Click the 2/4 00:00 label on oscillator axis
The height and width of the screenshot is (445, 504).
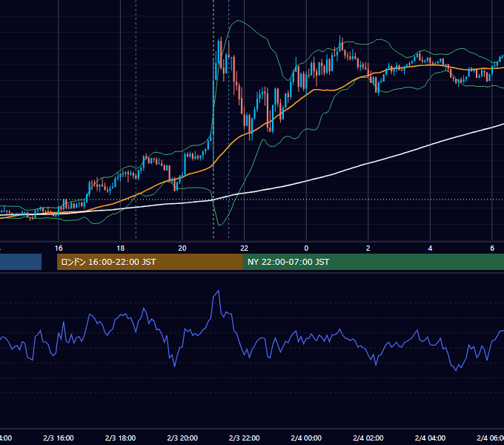tap(306, 438)
